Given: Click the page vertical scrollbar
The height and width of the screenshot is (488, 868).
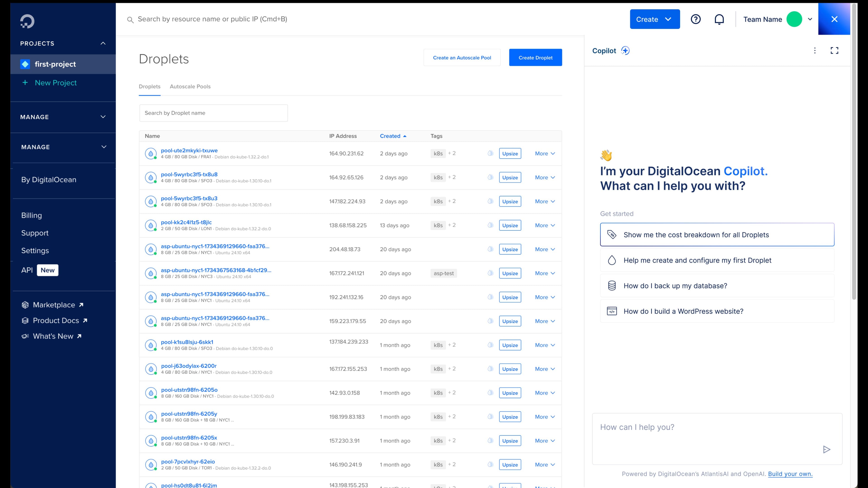Looking at the screenshot, I should click(x=854, y=152).
